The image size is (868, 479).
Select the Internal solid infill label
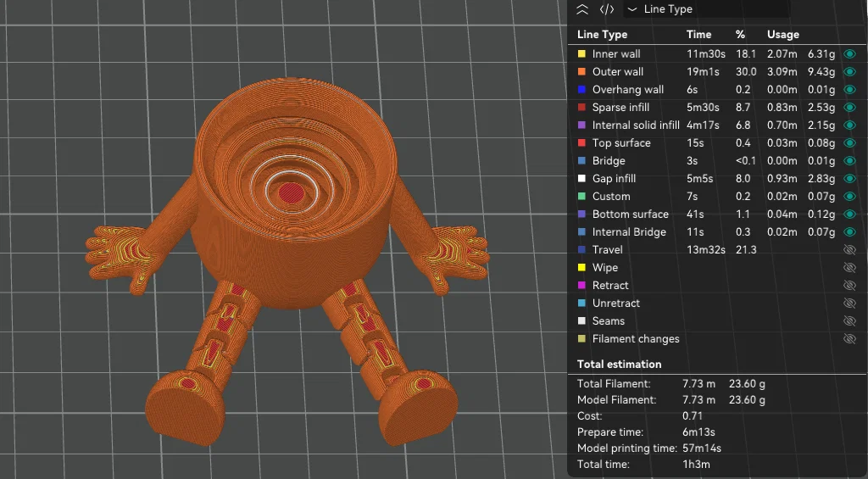[636, 125]
